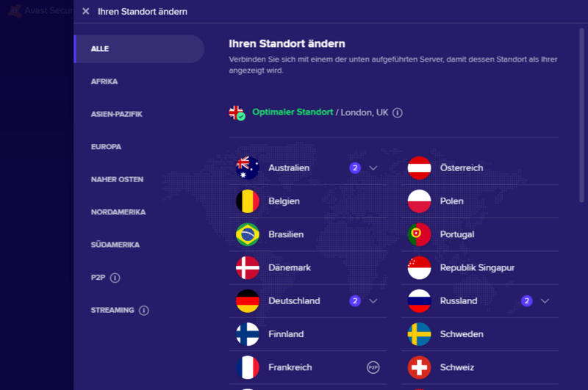Switch to the Asien-Pazifik tab
This screenshot has width=588, height=390.
point(117,115)
